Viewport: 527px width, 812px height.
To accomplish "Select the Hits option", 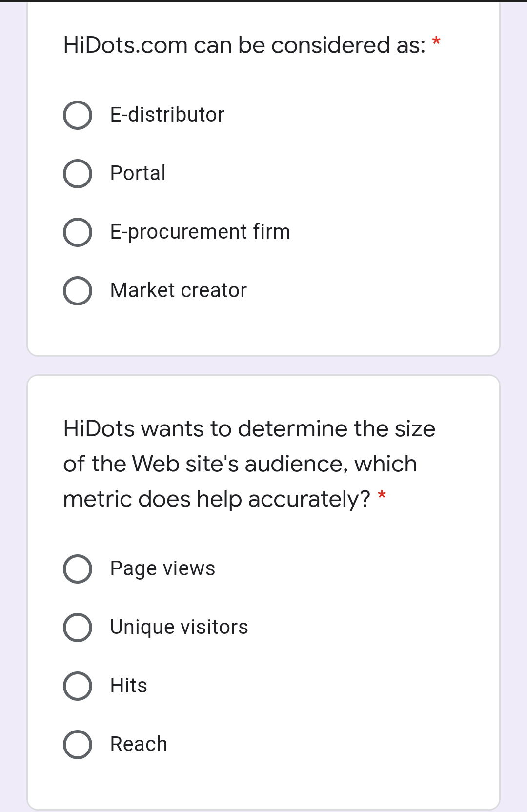I will click(x=78, y=686).
